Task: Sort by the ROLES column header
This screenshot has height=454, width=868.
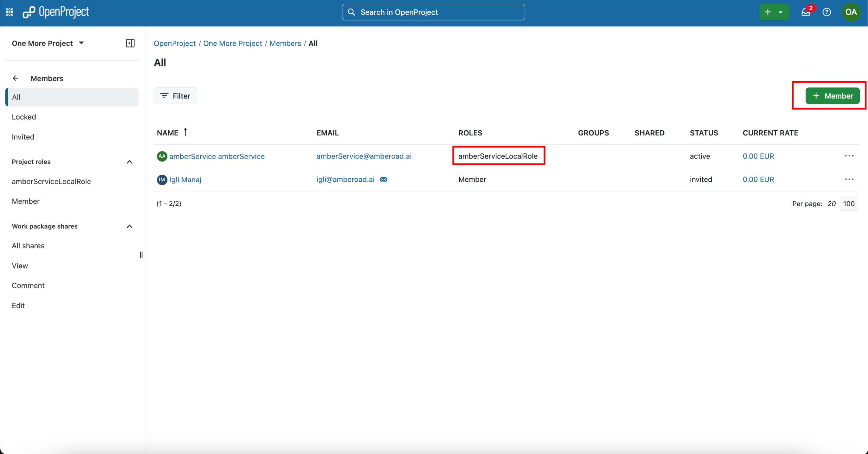Action: pos(470,133)
